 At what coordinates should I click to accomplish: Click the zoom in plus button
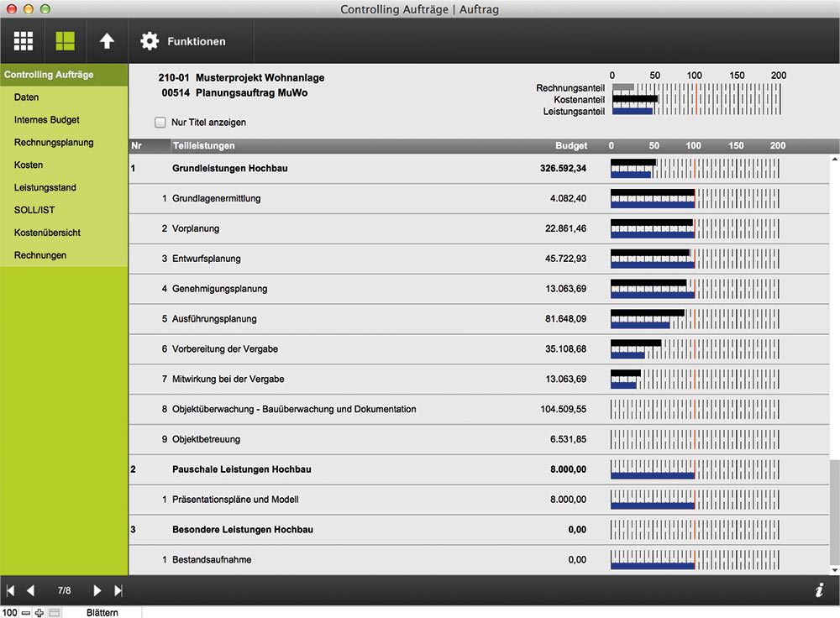39,613
